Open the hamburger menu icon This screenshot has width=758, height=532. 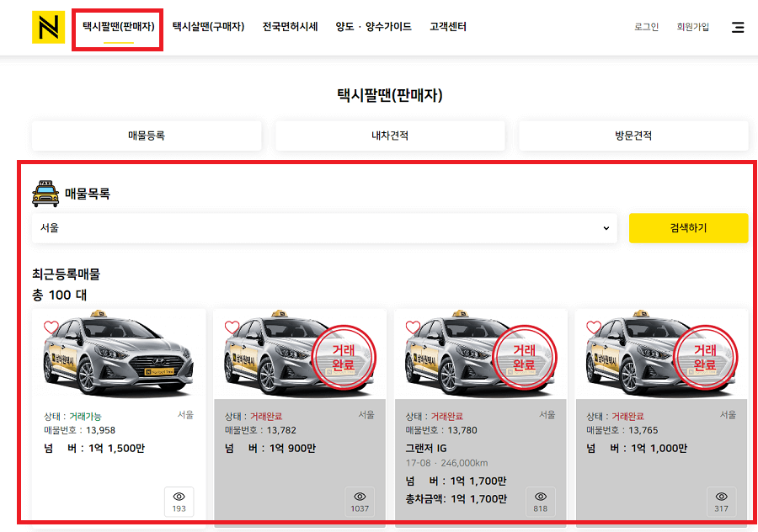(x=739, y=26)
